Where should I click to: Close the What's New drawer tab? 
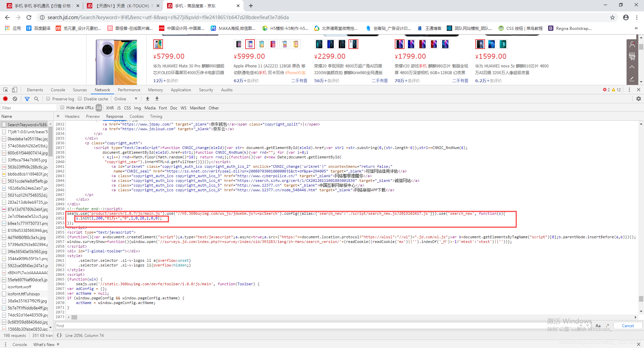[x=58, y=344]
